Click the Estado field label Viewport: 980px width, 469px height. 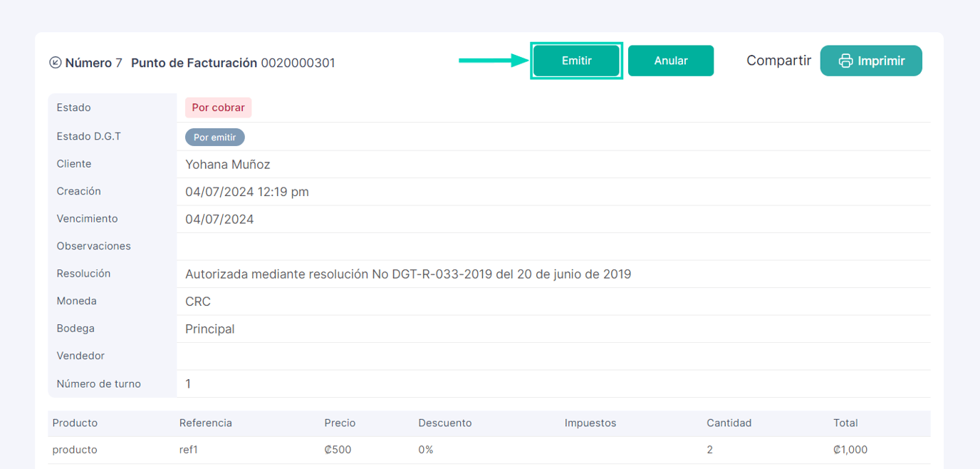tap(73, 107)
